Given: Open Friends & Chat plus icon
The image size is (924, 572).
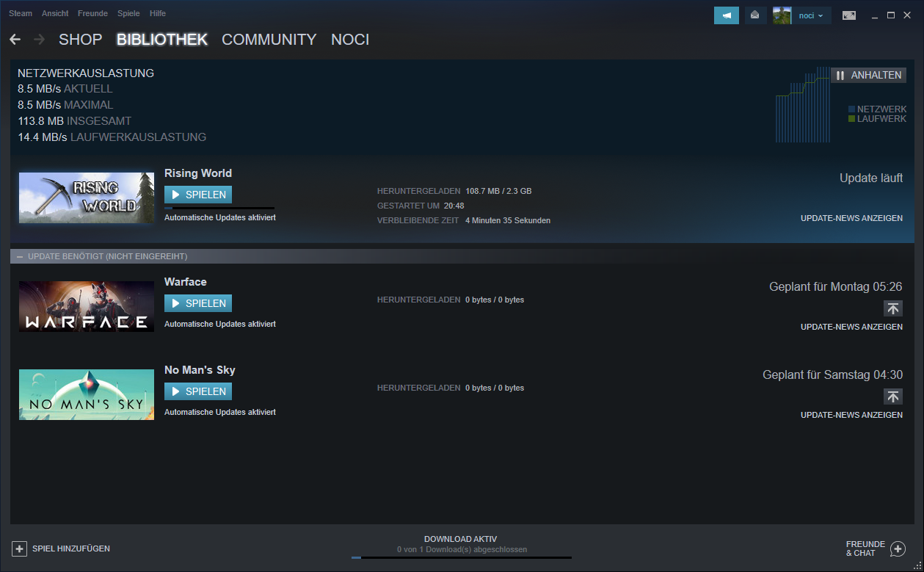Looking at the screenshot, I should point(898,549).
